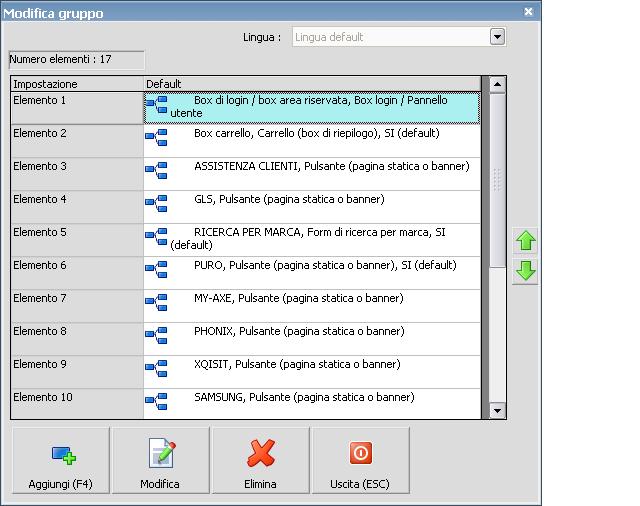This screenshot has width=640, height=506.
Task: Click Modifica button
Action: 160,461
